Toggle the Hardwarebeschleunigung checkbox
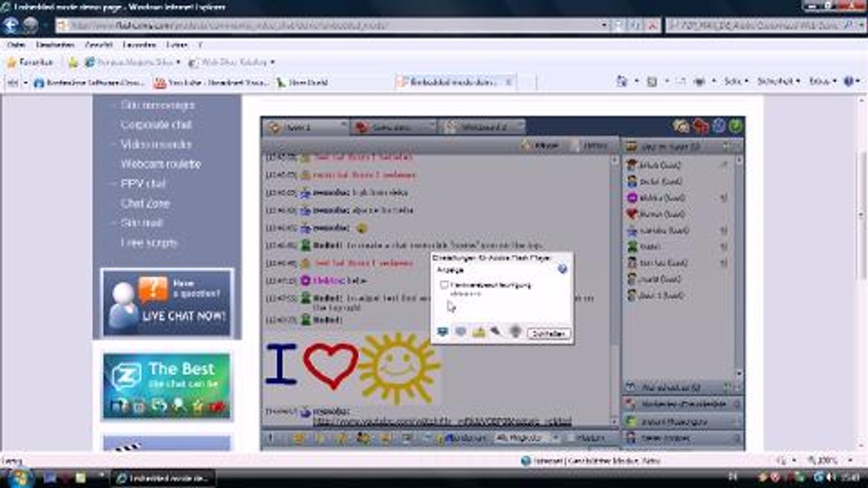Screen dimensions: 868x488 (444, 285)
